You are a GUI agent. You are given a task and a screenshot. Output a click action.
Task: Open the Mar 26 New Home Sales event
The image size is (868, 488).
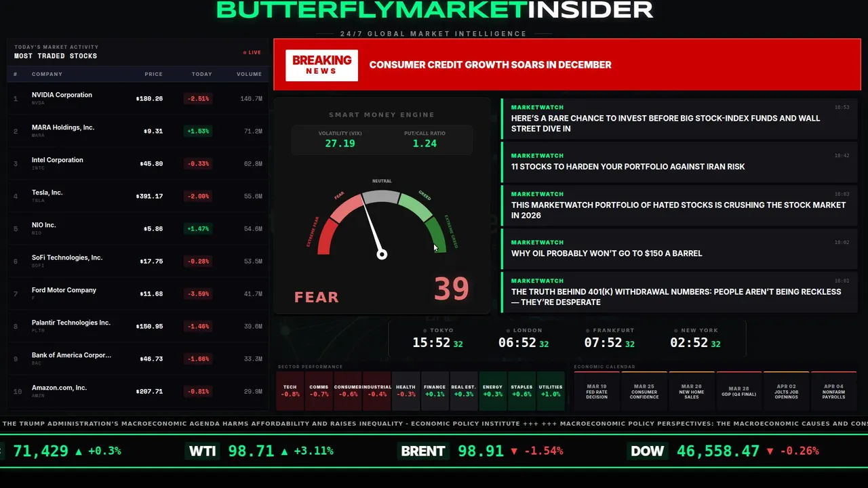[692, 391]
